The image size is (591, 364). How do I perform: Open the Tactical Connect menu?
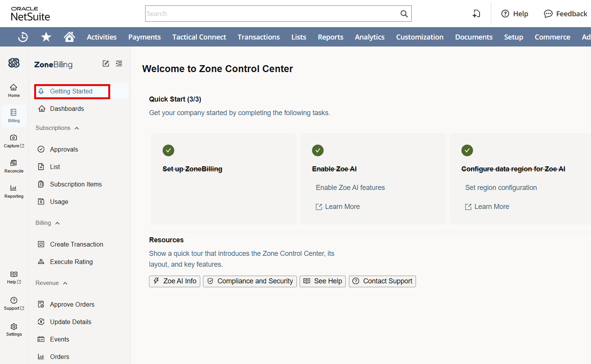[x=199, y=37]
